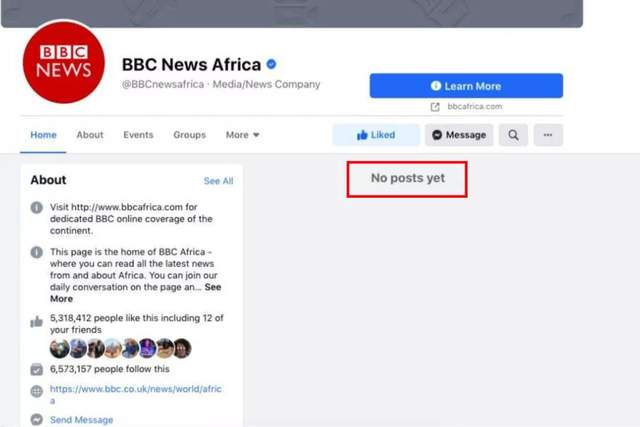Open the Events tab

pos(138,135)
